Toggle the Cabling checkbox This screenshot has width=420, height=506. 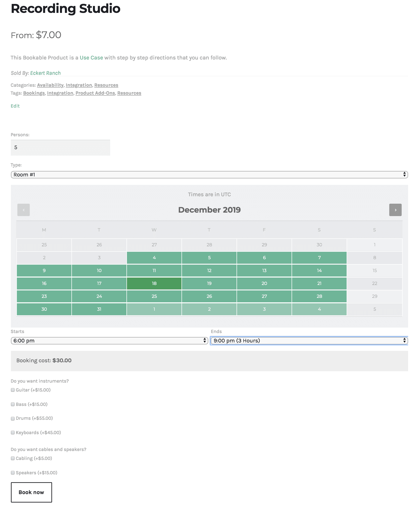[13, 458]
